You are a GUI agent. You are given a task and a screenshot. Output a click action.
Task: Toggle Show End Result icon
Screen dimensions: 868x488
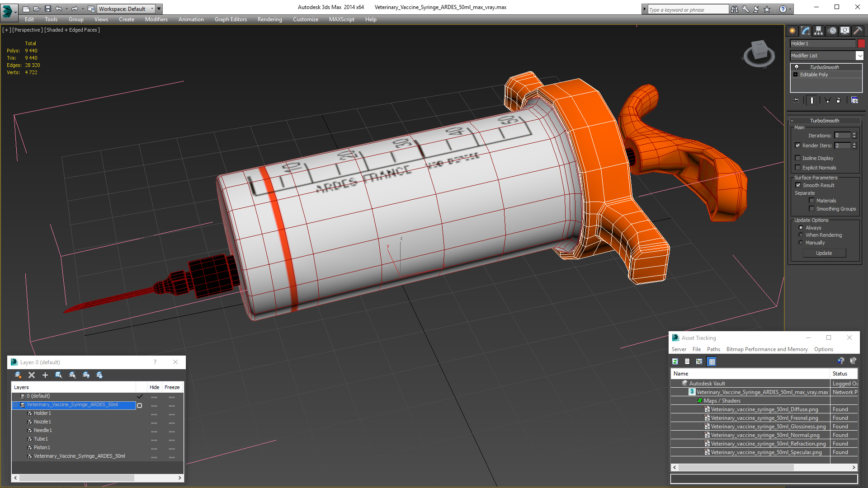click(812, 100)
